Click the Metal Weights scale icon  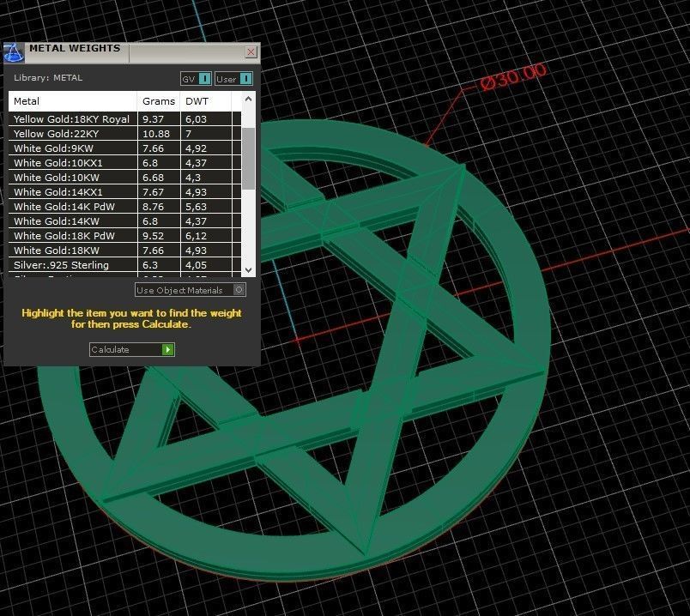pyautogui.click(x=13, y=53)
